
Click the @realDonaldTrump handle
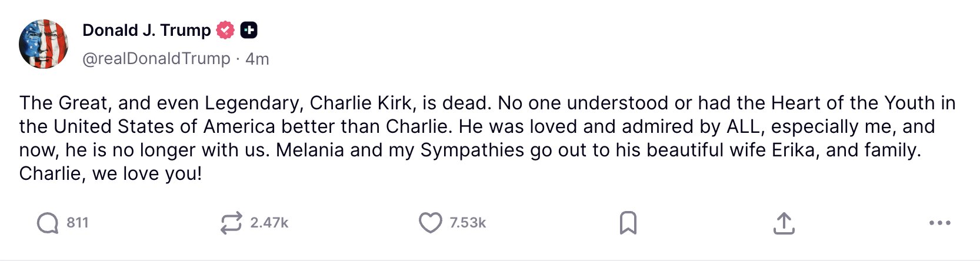click(156, 59)
